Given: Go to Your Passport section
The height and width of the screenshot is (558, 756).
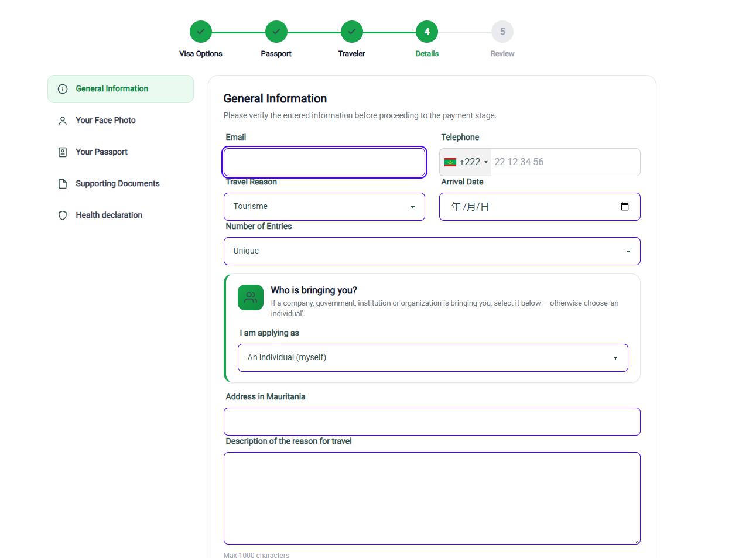Looking at the screenshot, I should pyautogui.click(x=121, y=152).
